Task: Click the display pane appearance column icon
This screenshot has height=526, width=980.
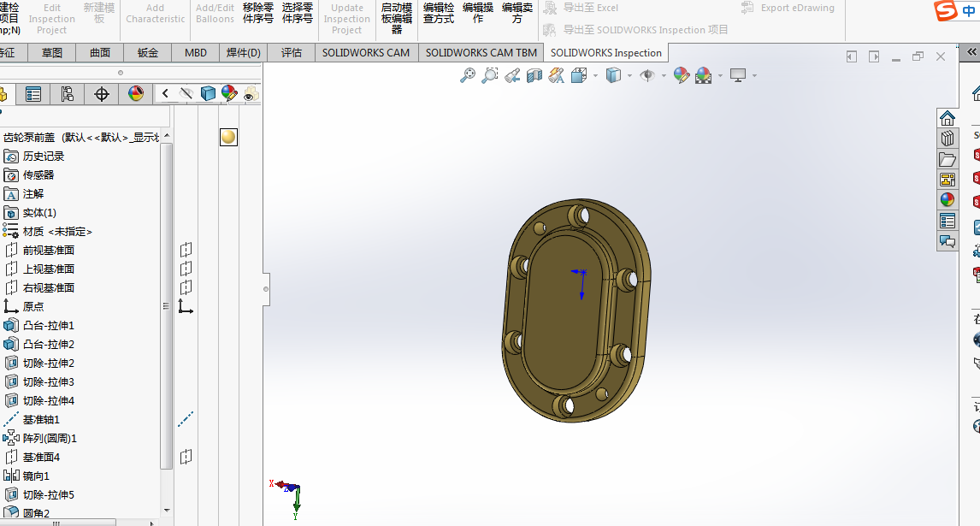Action: coord(229,94)
